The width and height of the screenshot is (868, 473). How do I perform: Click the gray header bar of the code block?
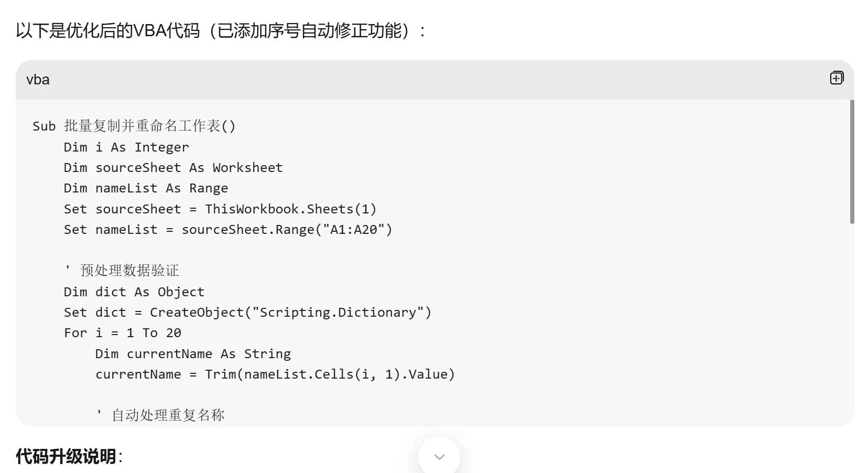coord(419,79)
